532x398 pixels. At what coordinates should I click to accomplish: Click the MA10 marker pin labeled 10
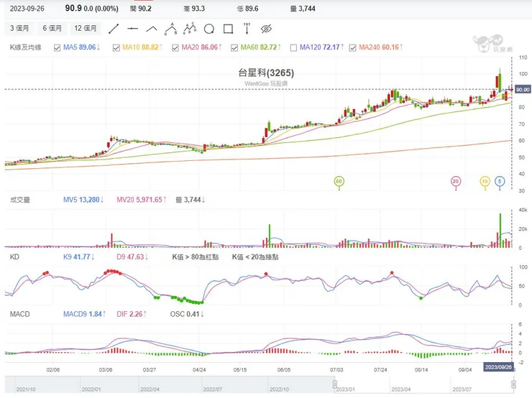(485, 182)
